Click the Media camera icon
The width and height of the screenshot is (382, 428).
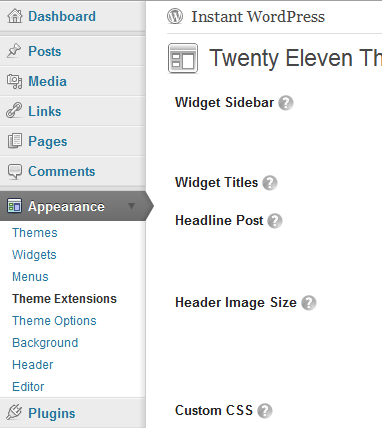pyautogui.click(x=14, y=81)
